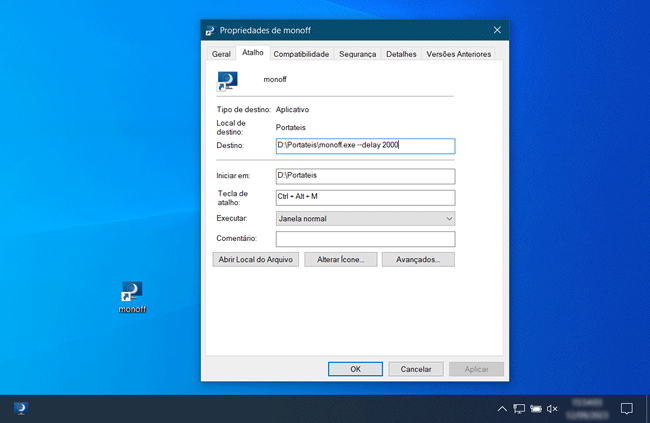The width and height of the screenshot is (650, 423).
Task: Click the 'Portateis' target location text
Action: click(x=291, y=127)
